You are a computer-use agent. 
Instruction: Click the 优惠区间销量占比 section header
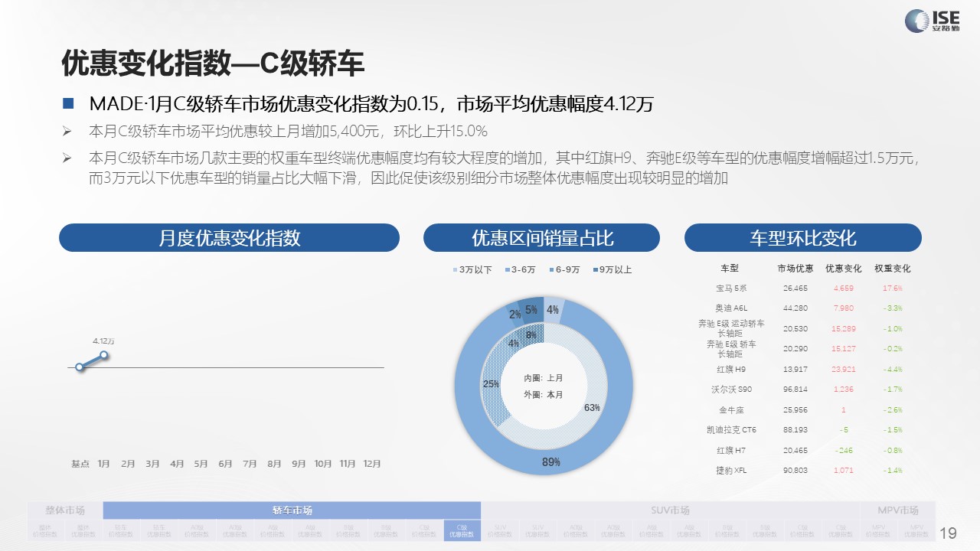[541, 238]
